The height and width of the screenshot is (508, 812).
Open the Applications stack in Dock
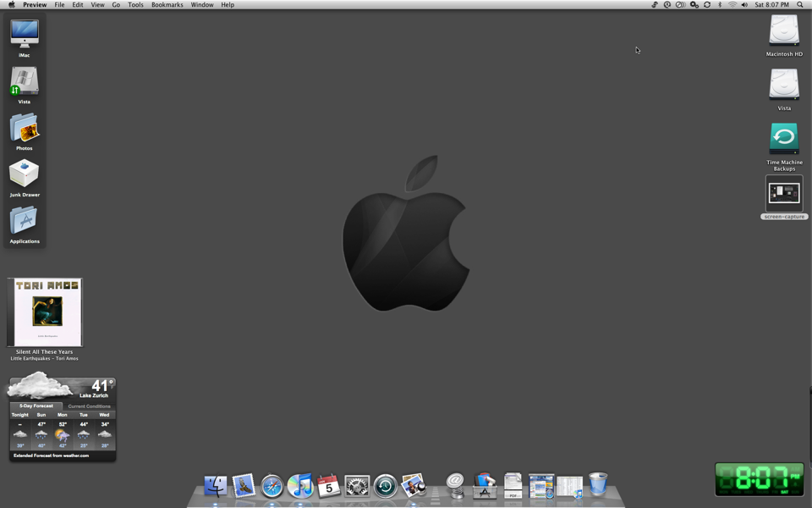tap(485, 486)
